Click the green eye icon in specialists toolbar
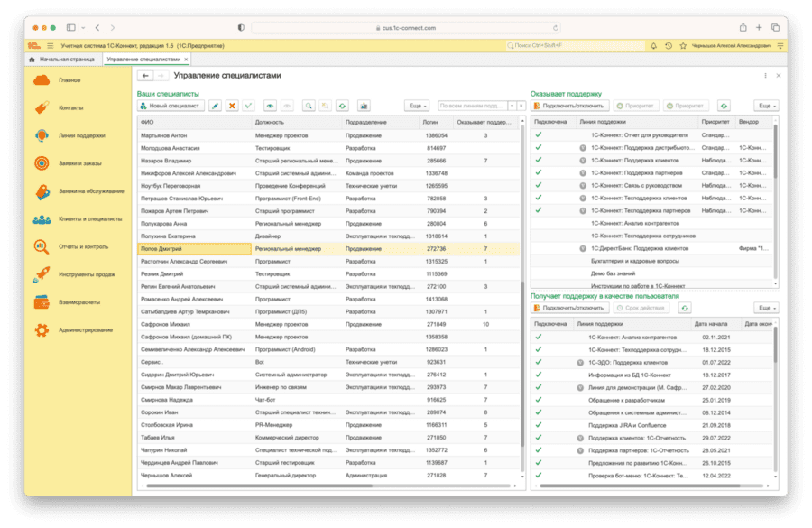The image size is (812, 528). (x=270, y=106)
